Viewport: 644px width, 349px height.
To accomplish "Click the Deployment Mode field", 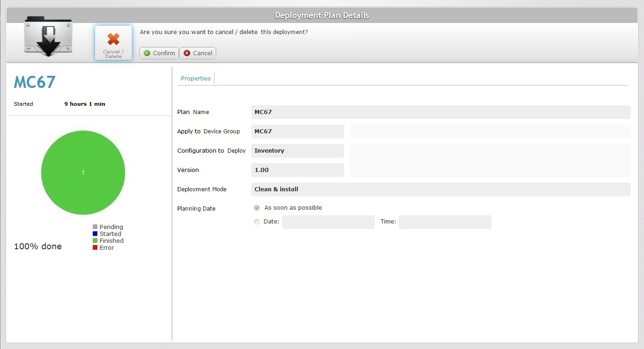I will (x=441, y=189).
